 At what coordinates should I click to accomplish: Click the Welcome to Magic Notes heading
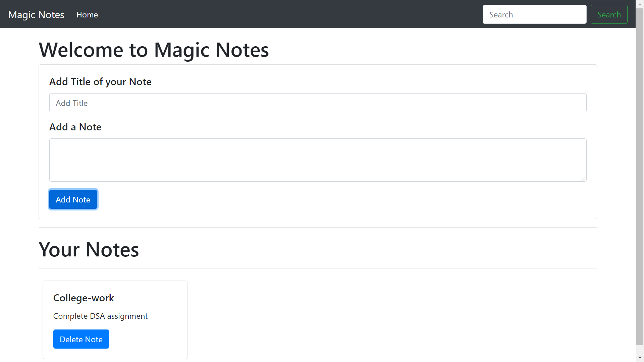tap(154, 49)
